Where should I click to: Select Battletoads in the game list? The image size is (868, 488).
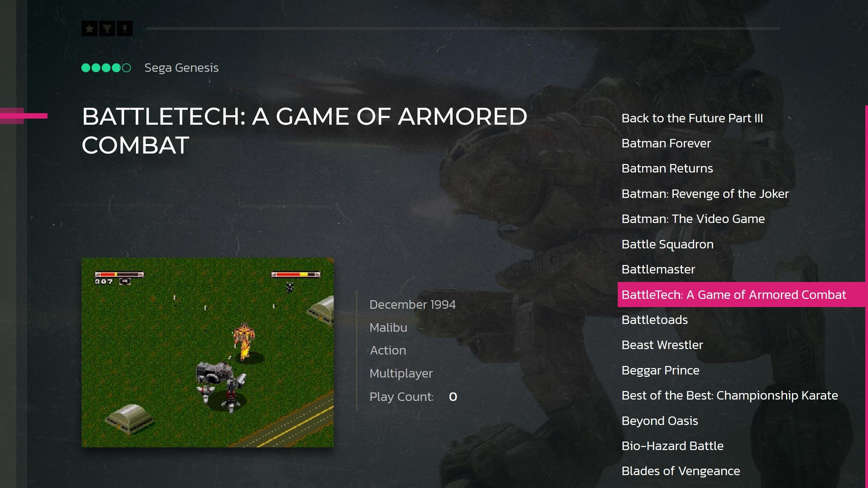654,320
